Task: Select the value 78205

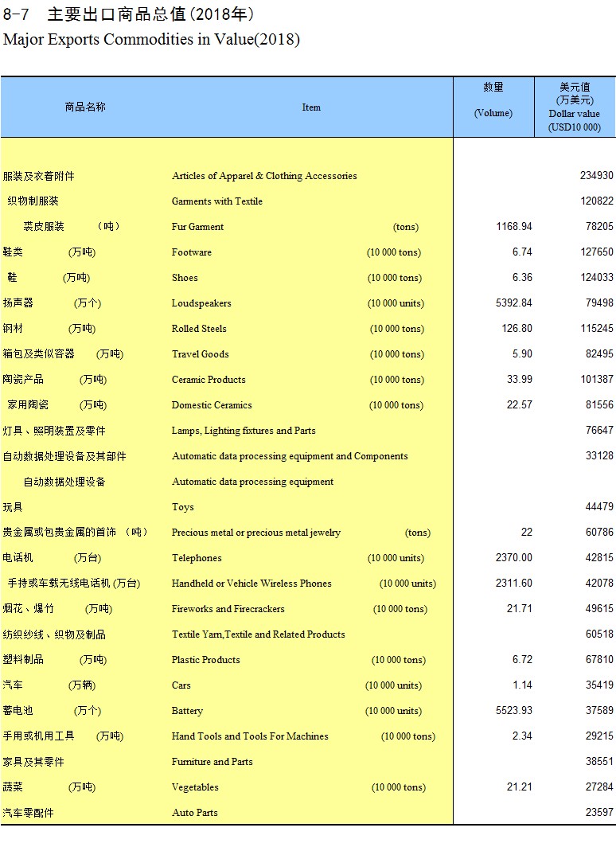Action: point(599,226)
